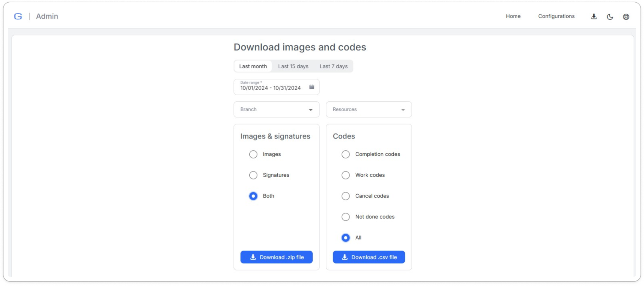Select the Signatures radio option

click(253, 175)
